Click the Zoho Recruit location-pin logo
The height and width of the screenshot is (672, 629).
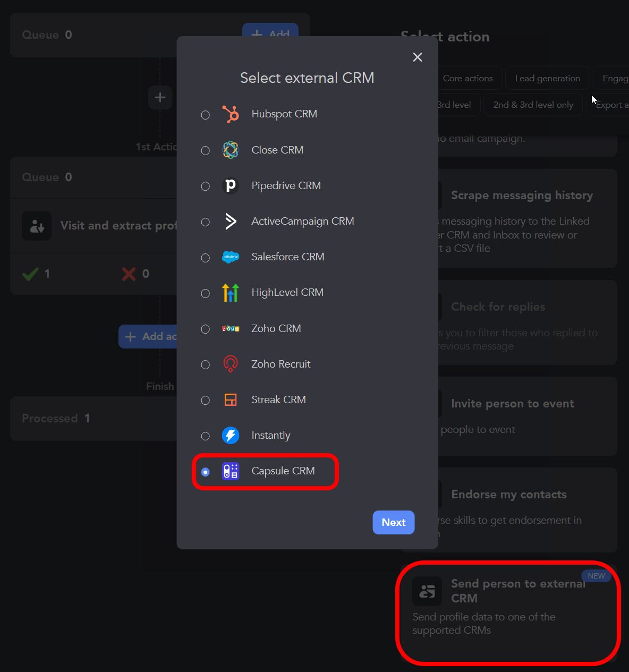coord(231,364)
